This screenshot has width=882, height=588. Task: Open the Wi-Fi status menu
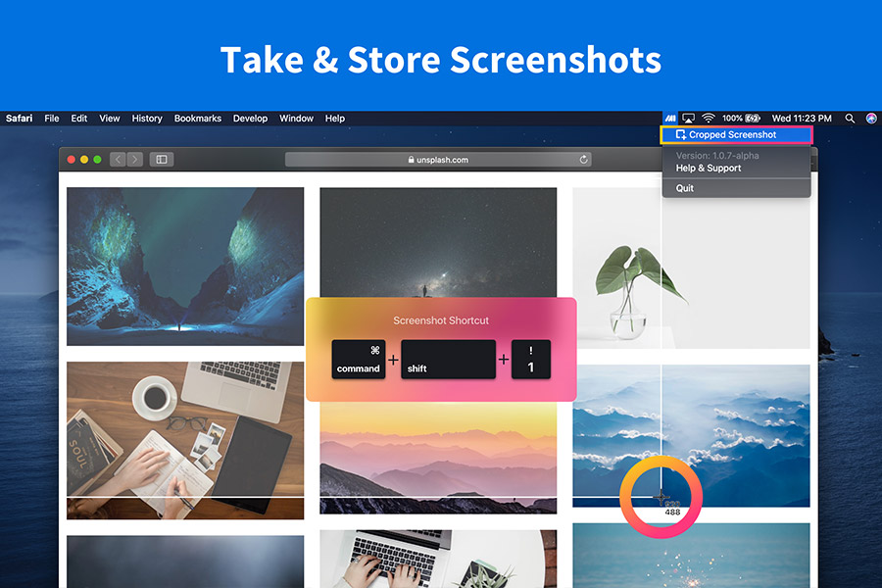(709, 119)
